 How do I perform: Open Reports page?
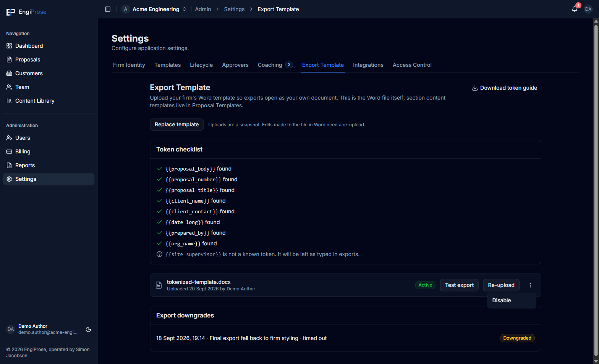49,165
